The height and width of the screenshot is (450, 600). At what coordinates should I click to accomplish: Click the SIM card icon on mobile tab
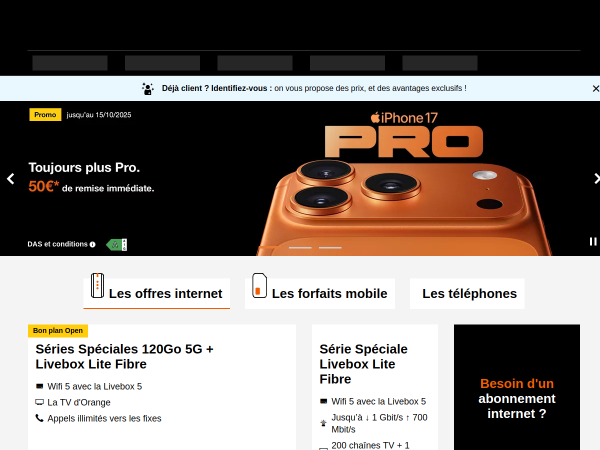(259, 285)
